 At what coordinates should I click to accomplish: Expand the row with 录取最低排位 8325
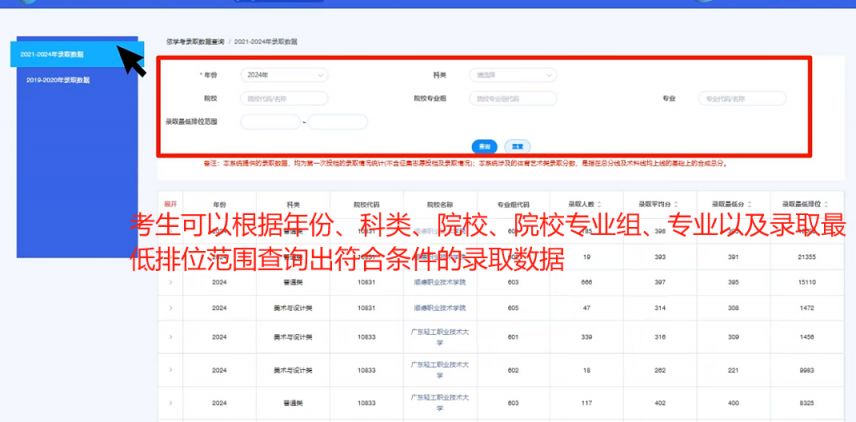(170, 402)
